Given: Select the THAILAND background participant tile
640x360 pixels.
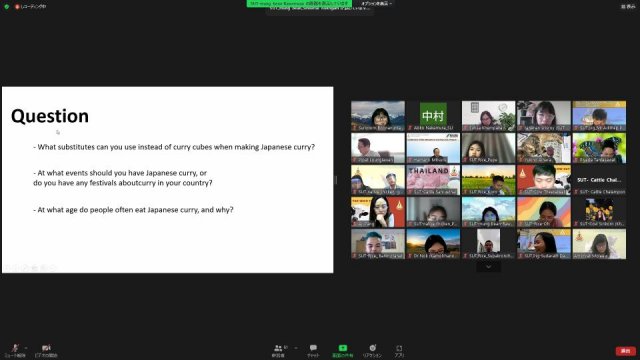Looking at the screenshot, I should tap(433, 180).
